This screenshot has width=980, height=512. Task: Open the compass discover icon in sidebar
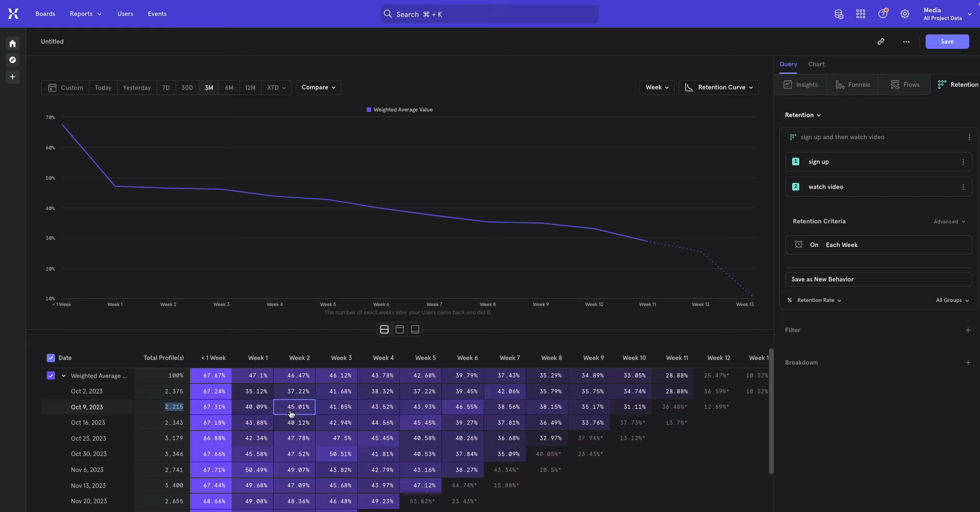coord(13,60)
